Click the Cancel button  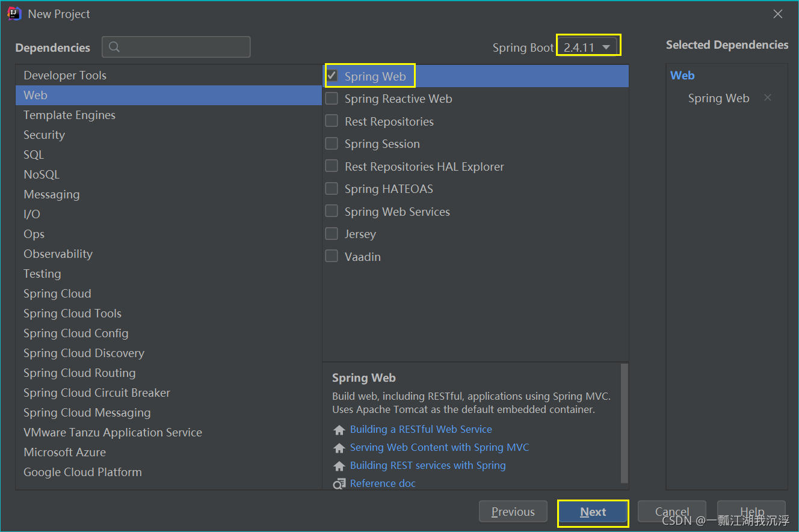[672, 512]
